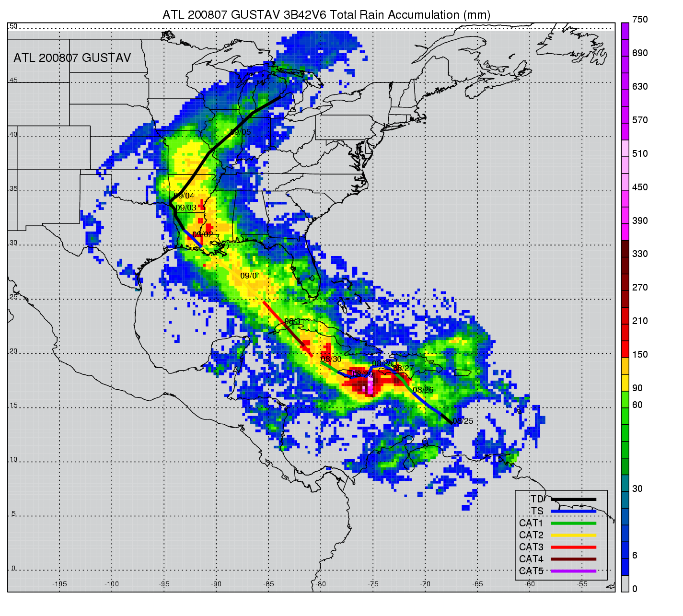
Task: Select the CAT4 dark red legend line
Action: pos(573,559)
